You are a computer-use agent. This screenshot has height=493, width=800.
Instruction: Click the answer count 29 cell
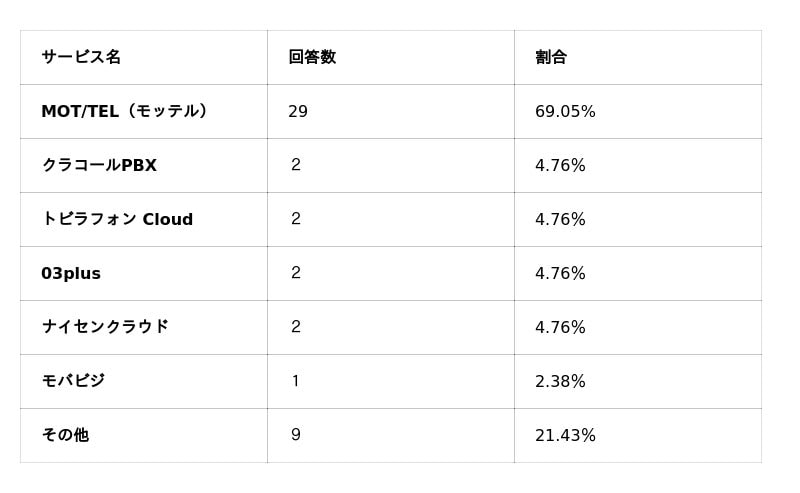[x=298, y=111]
